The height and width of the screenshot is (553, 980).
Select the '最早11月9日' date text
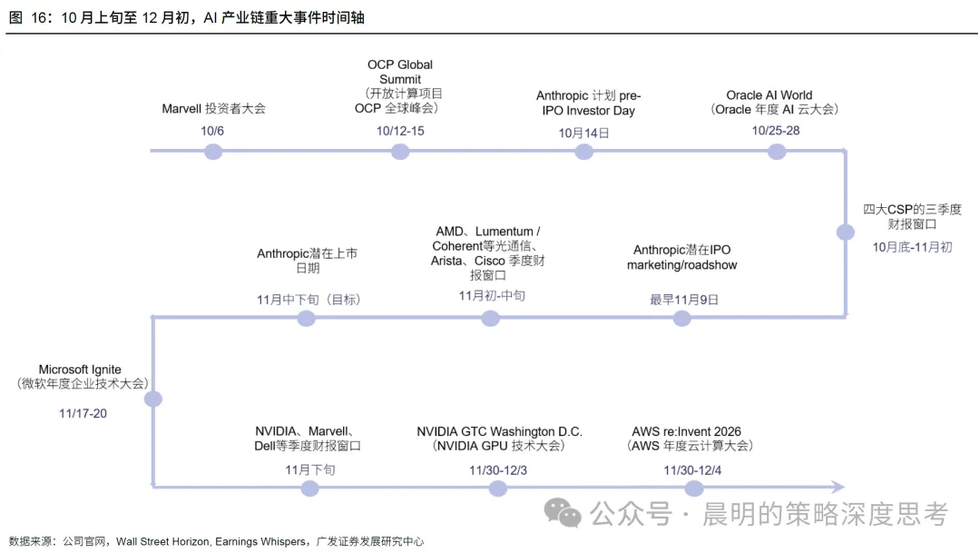pos(684,300)
